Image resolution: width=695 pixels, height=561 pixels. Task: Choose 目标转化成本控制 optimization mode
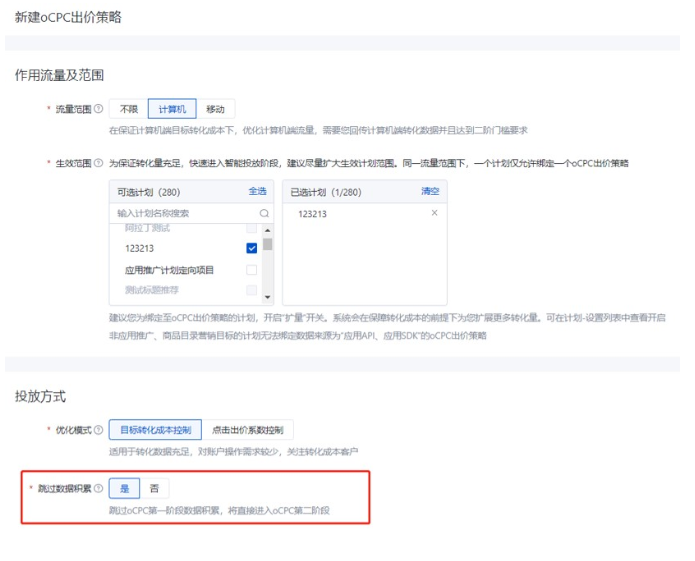tap(155, 430)
